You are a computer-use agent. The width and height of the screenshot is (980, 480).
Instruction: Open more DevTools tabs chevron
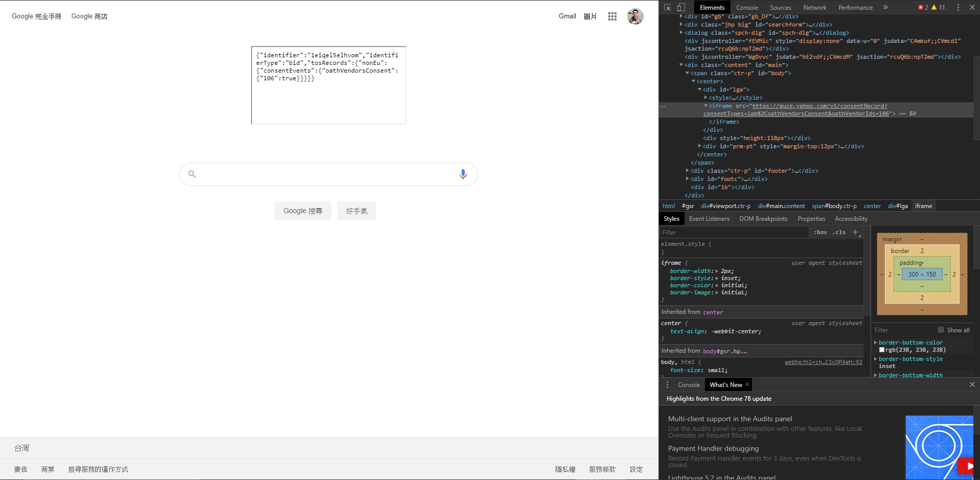coord(885,8)
